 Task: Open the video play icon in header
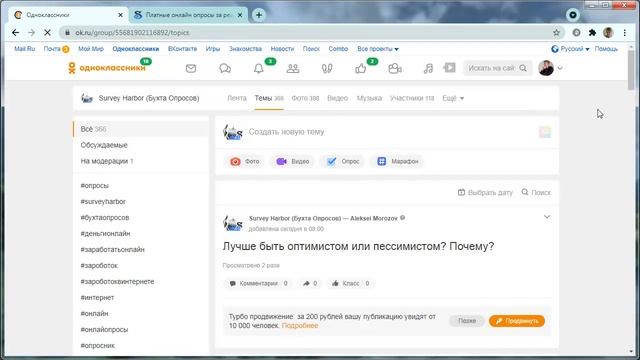pyautogui.click(x=449, y=68)
